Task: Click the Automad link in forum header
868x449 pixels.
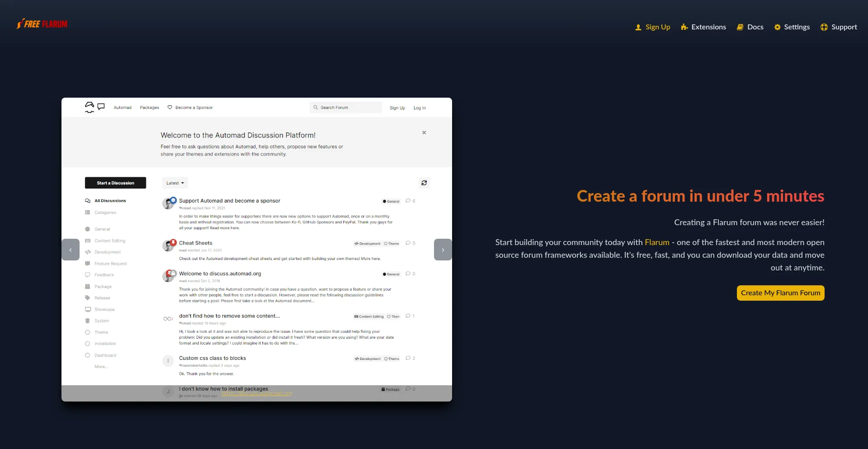Action: click(123, 108)
